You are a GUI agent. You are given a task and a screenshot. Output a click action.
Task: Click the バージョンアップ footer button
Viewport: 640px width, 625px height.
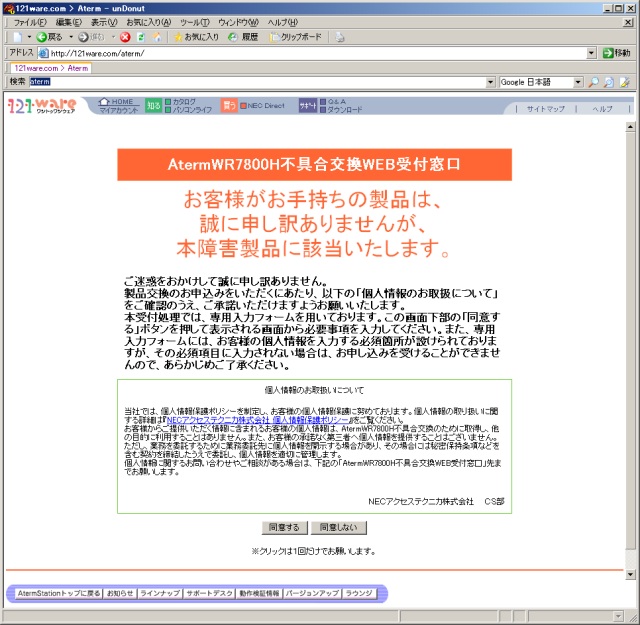tap(312, 593)
